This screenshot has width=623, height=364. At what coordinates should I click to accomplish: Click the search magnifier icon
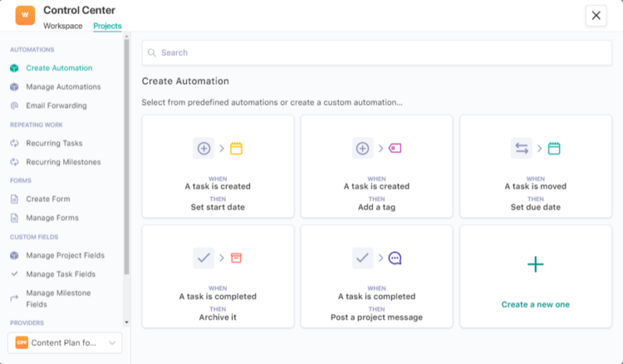point(152,53)
